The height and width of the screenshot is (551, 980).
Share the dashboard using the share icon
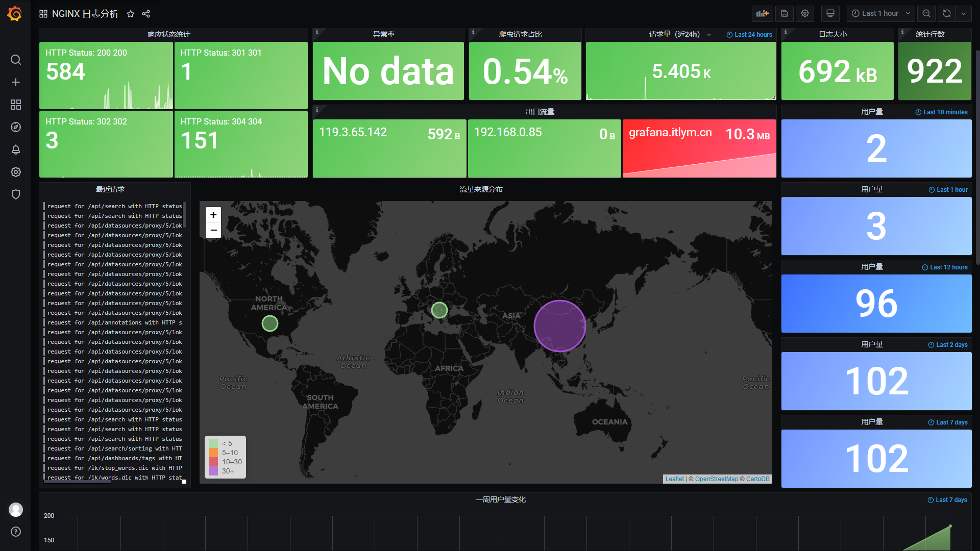click(146, 14)
